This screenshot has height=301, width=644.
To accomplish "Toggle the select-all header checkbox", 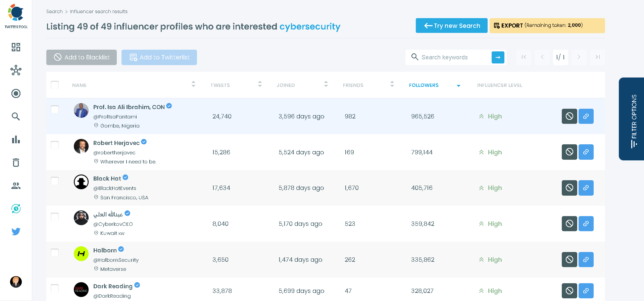I will 55,85.
